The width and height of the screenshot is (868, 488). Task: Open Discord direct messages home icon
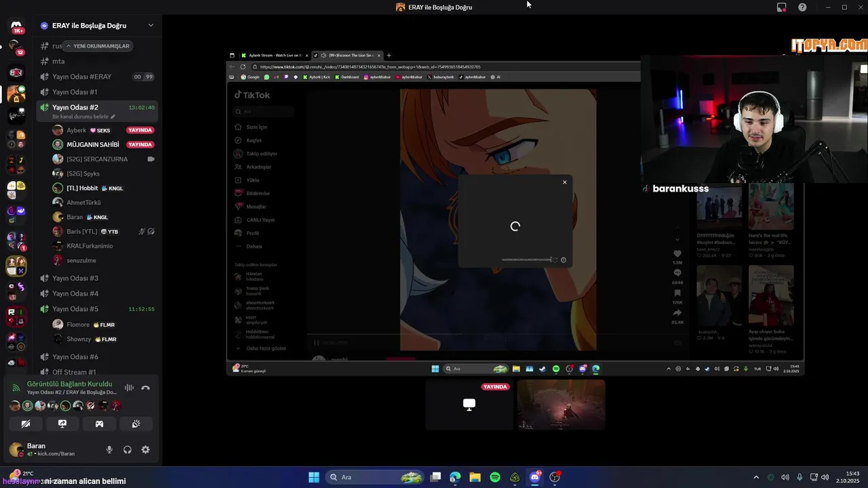click(16, 27)
